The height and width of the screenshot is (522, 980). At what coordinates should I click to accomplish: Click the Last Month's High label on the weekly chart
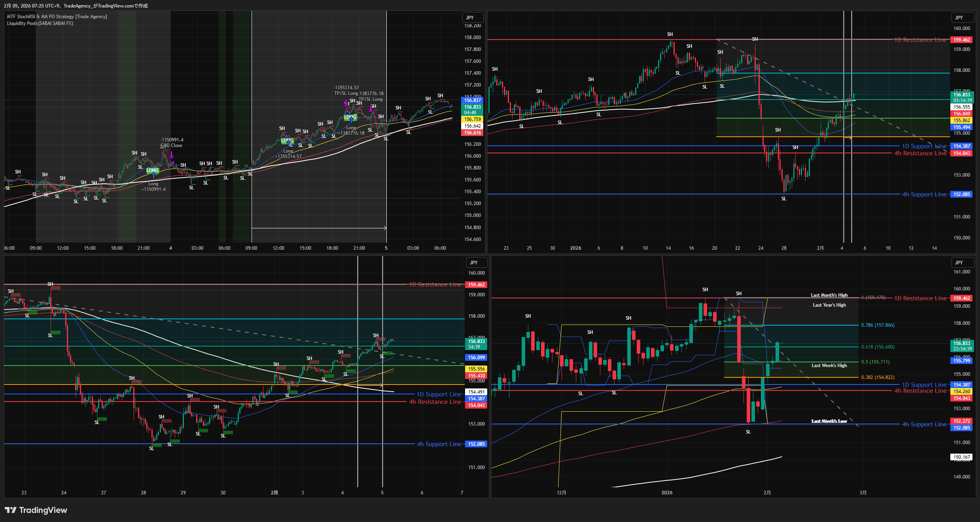click(x=829, y=294)
